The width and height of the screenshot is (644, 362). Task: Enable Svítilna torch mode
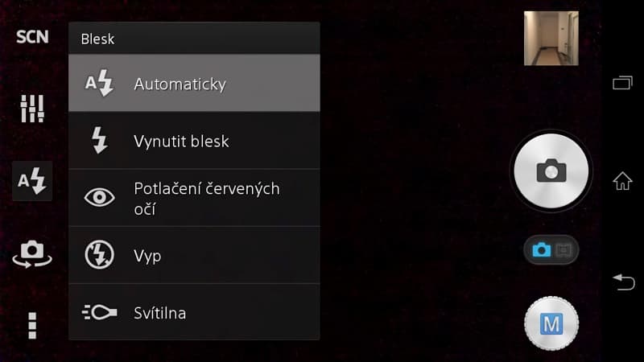[194, 312]
